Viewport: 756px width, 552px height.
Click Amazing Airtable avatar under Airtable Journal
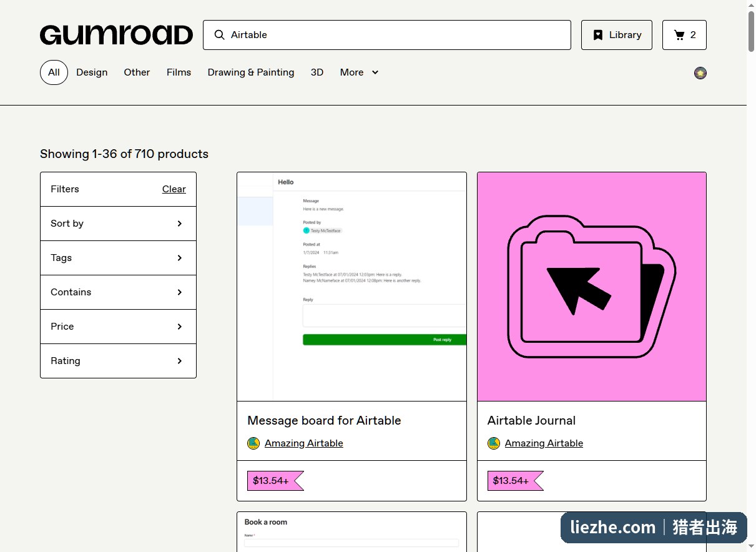pyautogui.click(x=494, y=443)
